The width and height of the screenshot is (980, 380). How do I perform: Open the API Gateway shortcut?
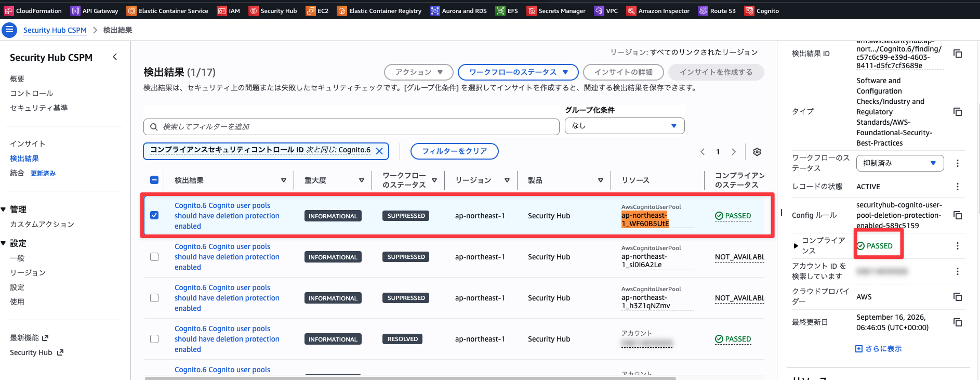coord(94,11)
